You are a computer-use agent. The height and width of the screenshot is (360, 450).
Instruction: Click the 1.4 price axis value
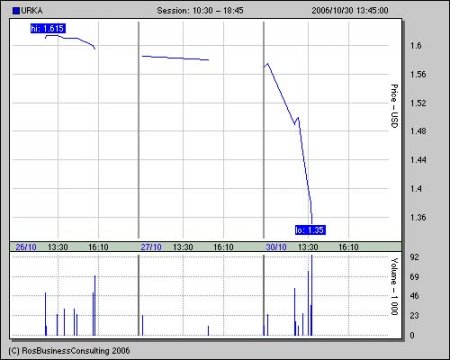[x=416, y=188]
